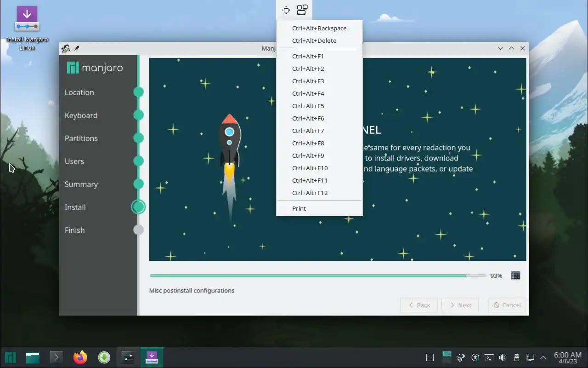Click the 'Misc postinstall configurations' status text
This screenshot has width=588, height=368.
[x=192, y=291]
